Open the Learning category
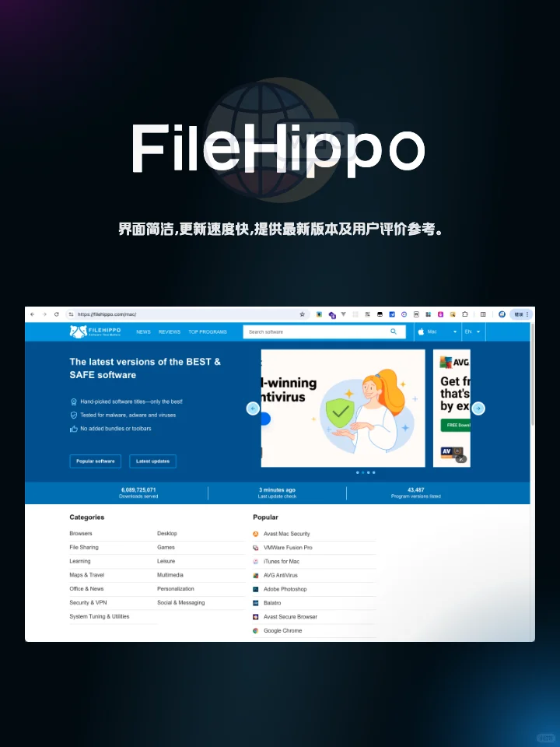Viewport: 560px width, 747px height. click(80, 561)
